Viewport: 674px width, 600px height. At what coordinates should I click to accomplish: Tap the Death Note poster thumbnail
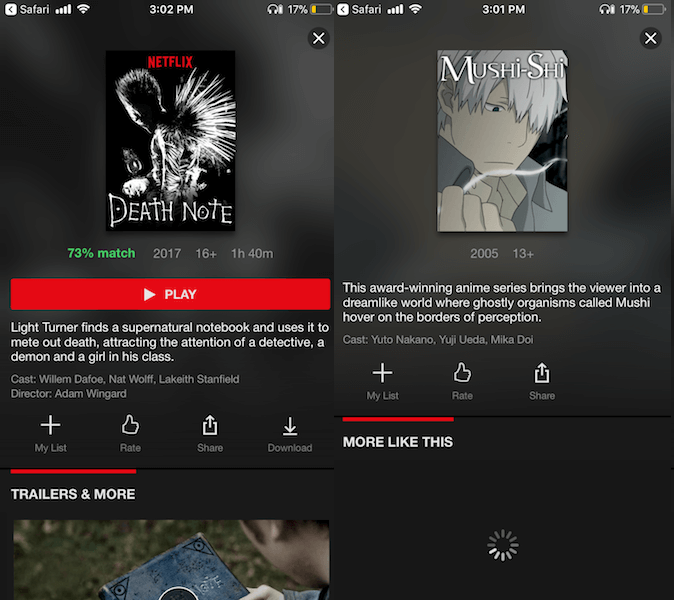170,141
